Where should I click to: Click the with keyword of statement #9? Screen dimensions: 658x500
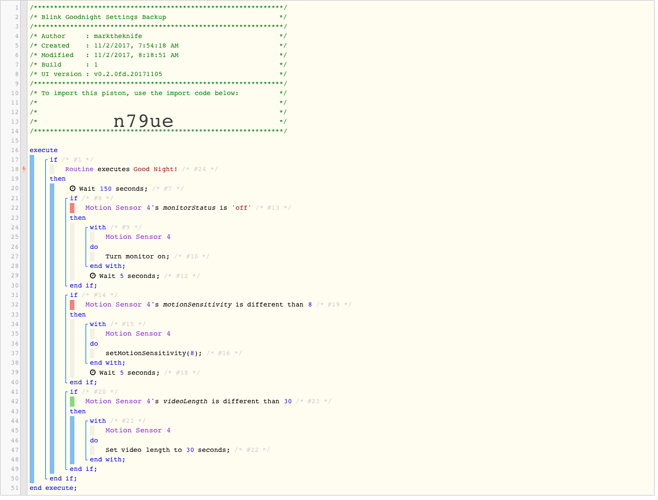click(x=98, y=228)
